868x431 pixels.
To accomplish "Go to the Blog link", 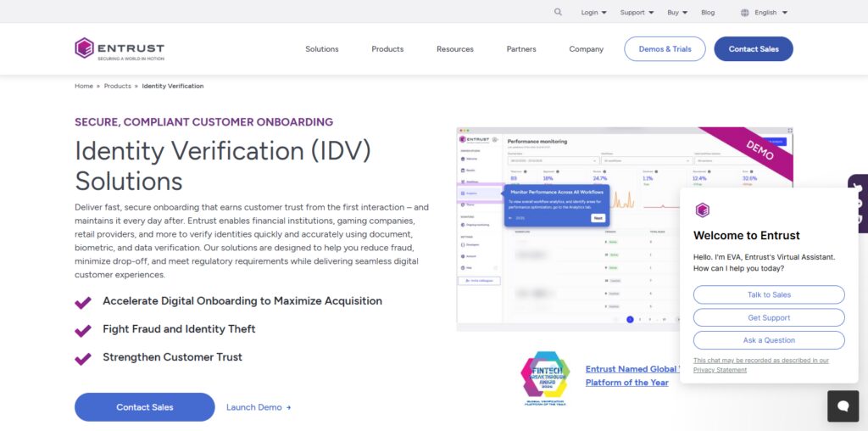I will point(708,12).
